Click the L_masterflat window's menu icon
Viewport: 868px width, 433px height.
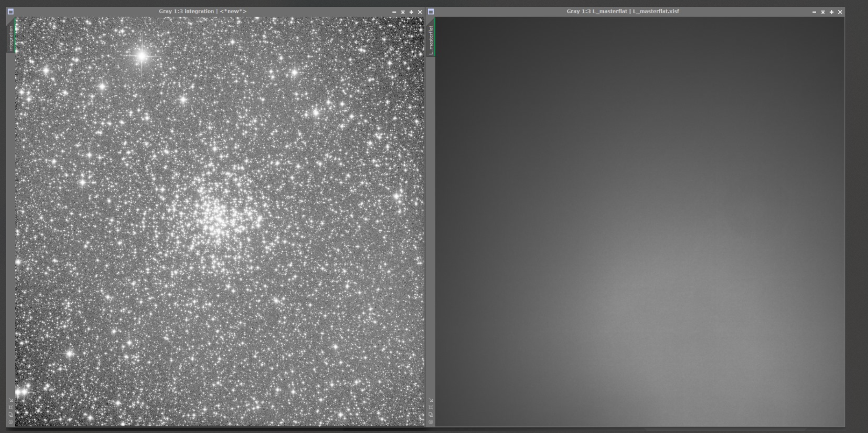coord(431,12)
